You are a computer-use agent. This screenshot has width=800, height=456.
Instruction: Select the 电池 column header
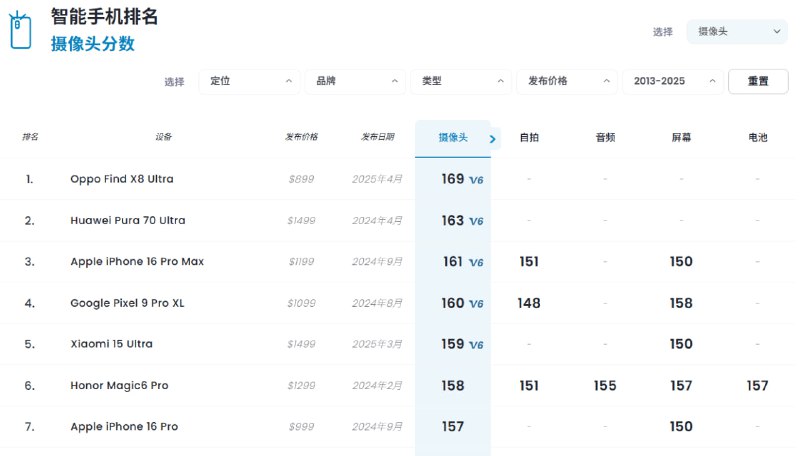[x=758, y=138]
